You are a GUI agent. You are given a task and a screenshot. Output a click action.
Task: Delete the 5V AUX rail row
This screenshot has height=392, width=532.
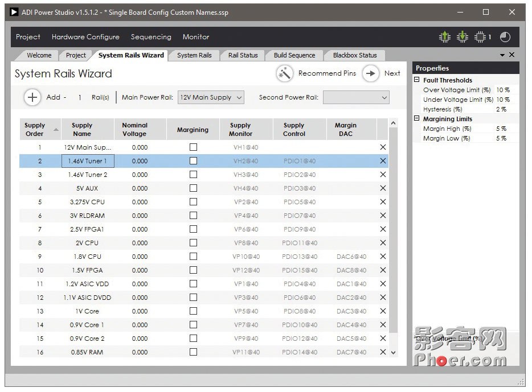[x=383, y=188]
